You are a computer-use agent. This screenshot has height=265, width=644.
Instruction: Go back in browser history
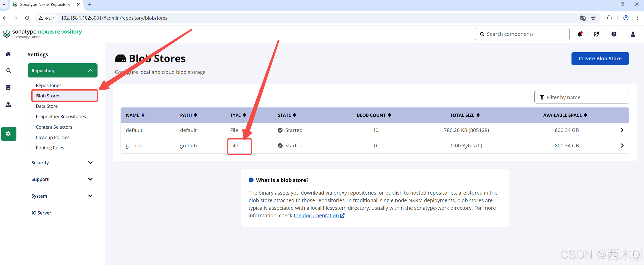point(5,18)
